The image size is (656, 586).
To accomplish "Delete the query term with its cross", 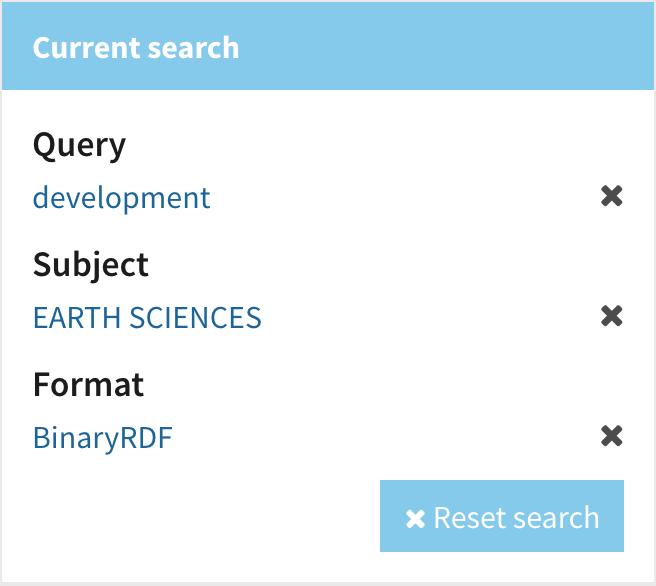I will (611, 197).
